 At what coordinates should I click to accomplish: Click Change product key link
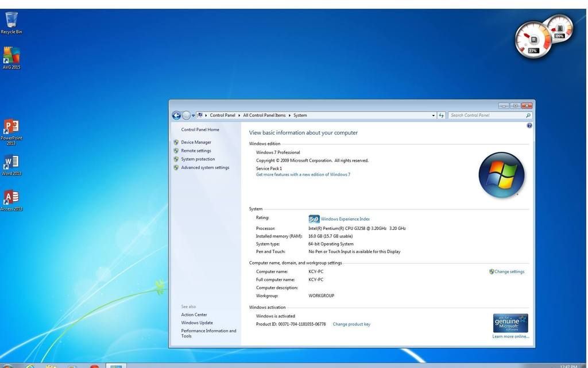coord(351,324)
